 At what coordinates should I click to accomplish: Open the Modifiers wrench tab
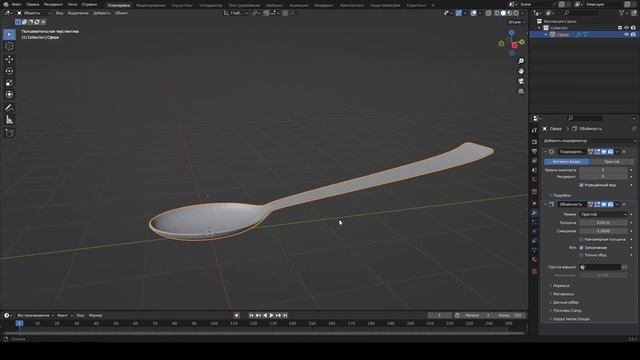click(534, 213)
